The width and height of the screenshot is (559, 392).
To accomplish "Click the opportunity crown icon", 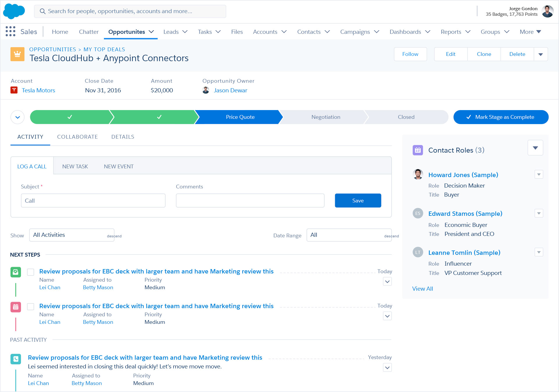I will (17, 54).
